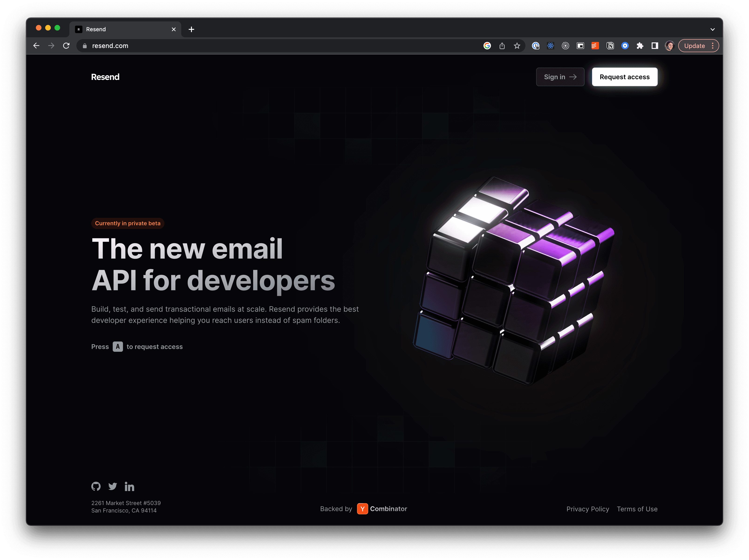
Task: Bookmark this page with the star
Action: (517, 46)
